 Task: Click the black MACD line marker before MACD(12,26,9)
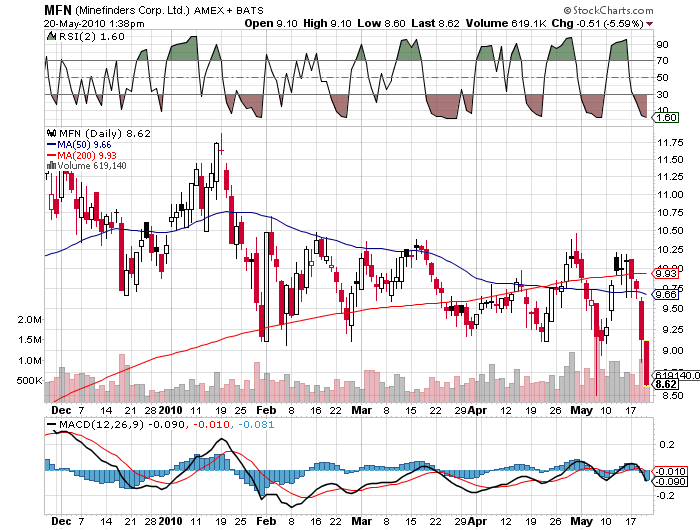tap(52, 424)
